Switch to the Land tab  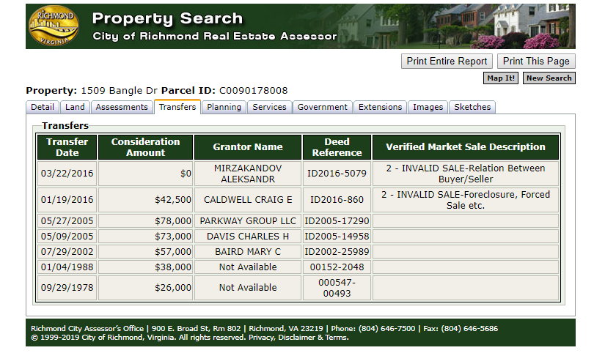click(x=75, y=107)
